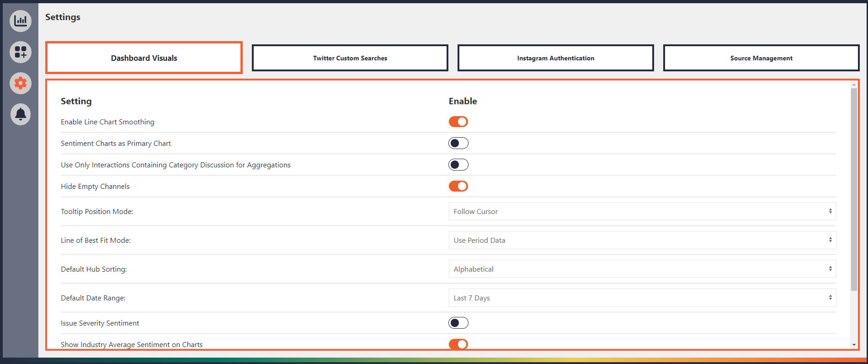Open Tooltip Position Mode dropdown showing Follow Cursor
Viewport: 868px width, 364px height.
(642, 211)
